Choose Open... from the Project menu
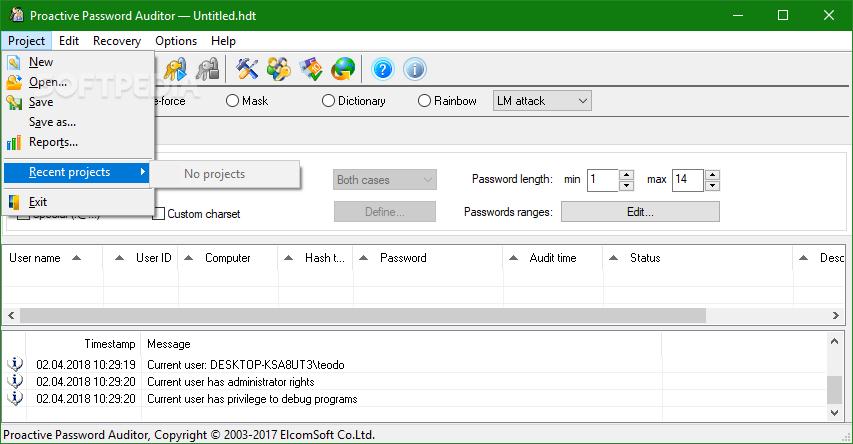 (x=77, y=82)
